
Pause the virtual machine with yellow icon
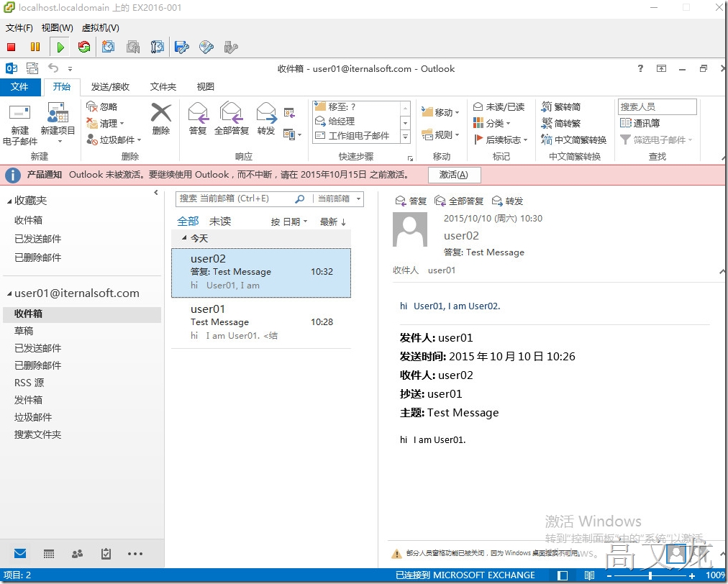click(35, 47)
